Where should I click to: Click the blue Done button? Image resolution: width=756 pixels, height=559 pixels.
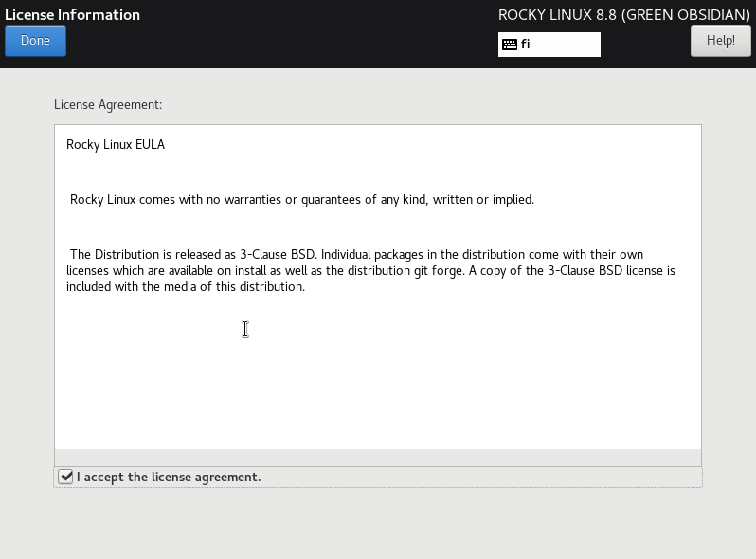point(35,41)
